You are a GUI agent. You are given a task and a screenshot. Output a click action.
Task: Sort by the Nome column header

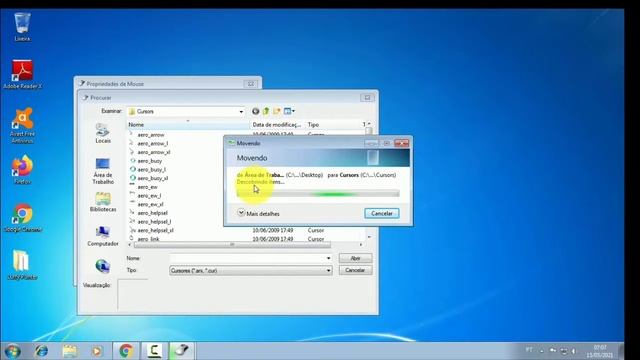(x=188, y=124)
